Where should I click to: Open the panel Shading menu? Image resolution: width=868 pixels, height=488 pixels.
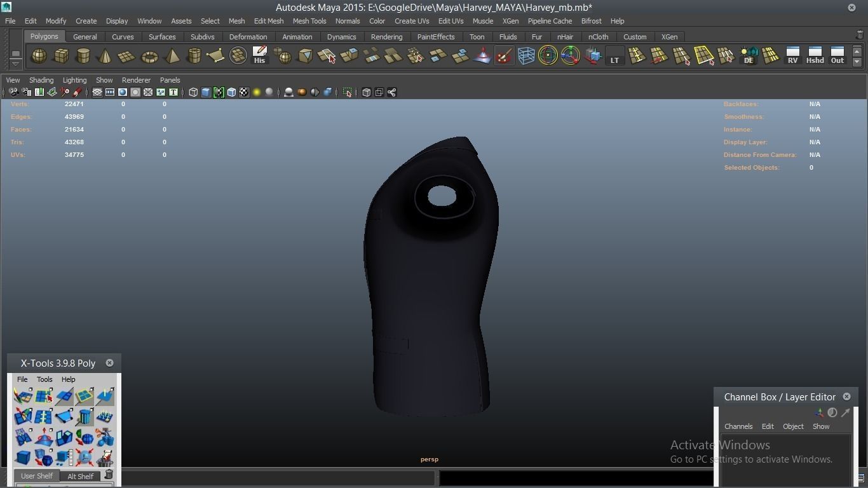[41, 80]
